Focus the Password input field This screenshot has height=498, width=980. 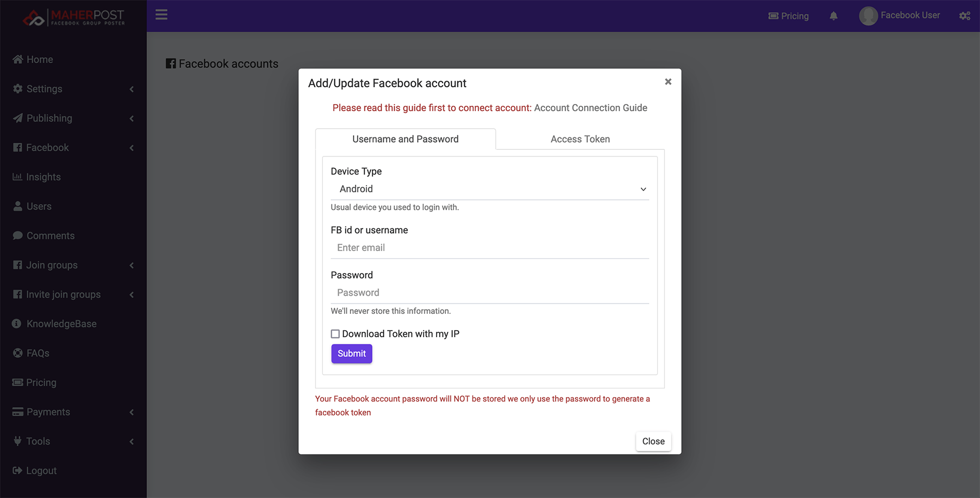pyautogui.click(x=489, y=293)
